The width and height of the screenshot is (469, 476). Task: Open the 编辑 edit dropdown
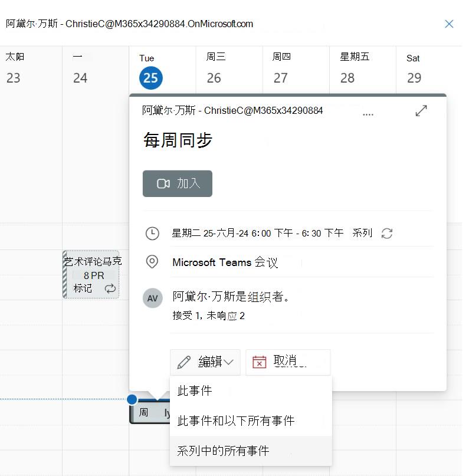tap(205, 362)
